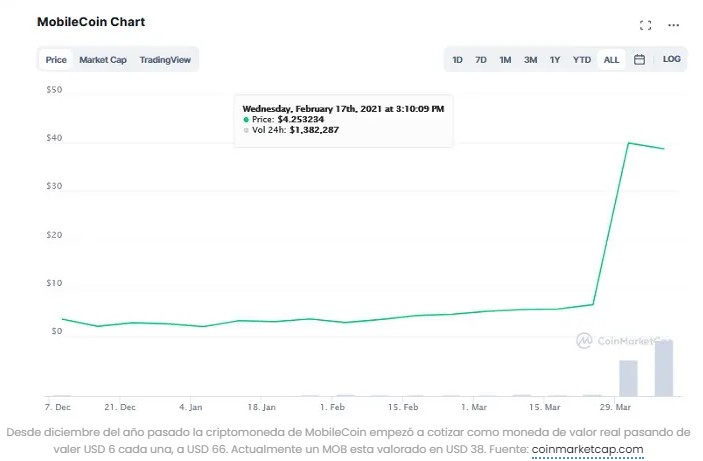This screenshot has height=461, width=703.
Task: Click tooltip price value $4.253234
Action: [301, 119]
